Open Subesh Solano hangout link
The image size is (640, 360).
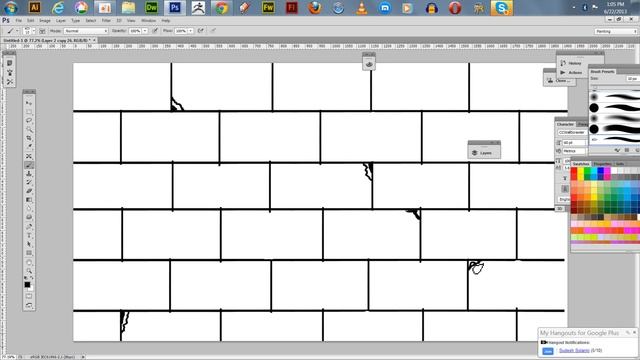click(x=574, y=351)
